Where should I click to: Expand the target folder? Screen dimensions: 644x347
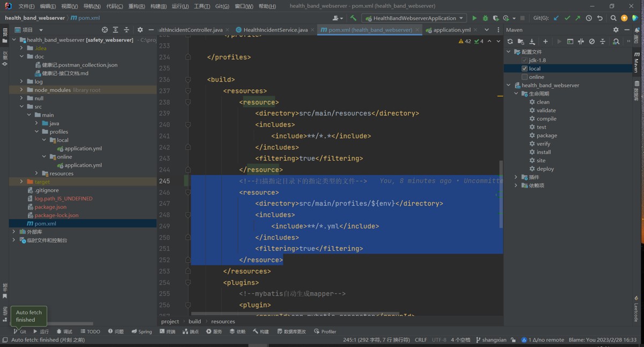tap(22, 182)
